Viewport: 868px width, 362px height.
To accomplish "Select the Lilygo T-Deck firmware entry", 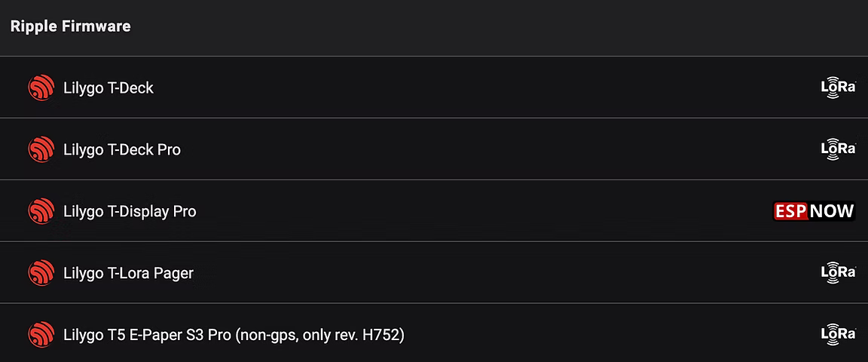I will click(108, 88).
